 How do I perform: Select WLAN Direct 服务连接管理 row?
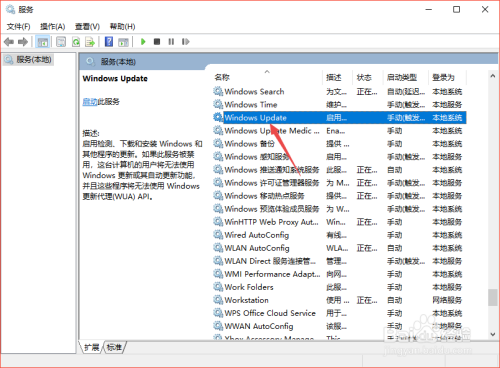pyautogui.click(x=339, y=261)
